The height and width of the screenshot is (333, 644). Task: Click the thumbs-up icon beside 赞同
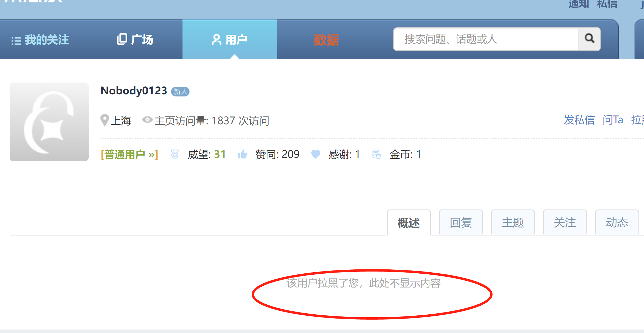point(242,154)
